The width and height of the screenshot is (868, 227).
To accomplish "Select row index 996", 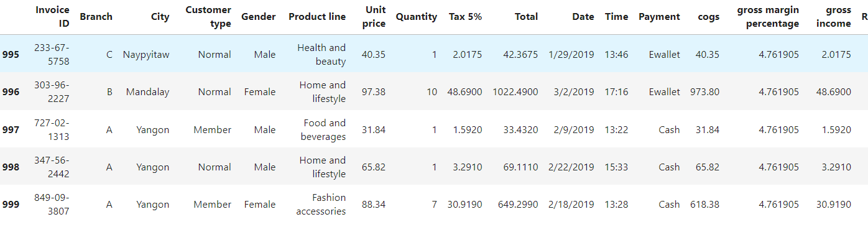I will 11,91.
